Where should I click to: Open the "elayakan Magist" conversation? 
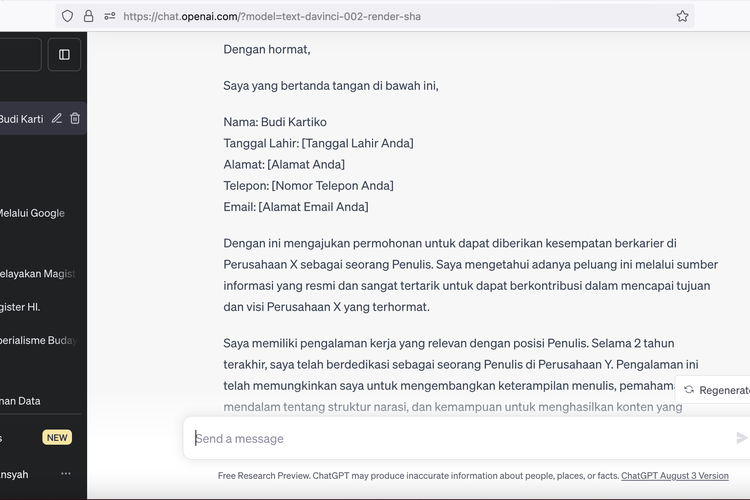(37, 273)
